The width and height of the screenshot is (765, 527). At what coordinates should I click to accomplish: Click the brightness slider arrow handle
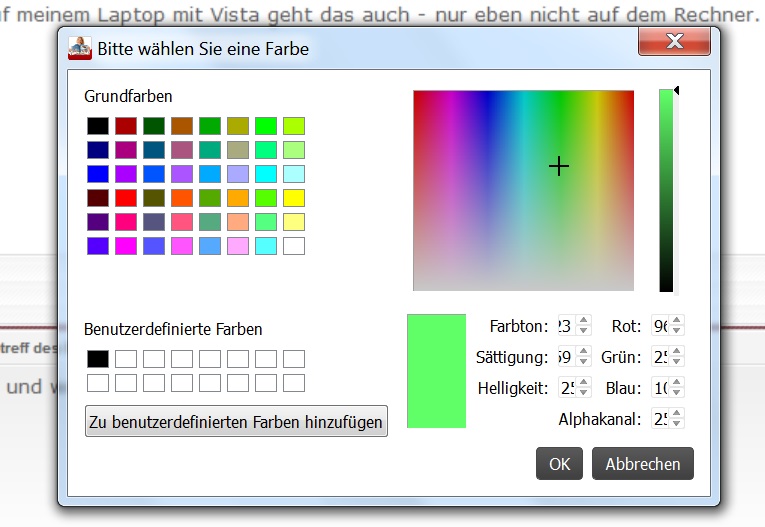click(x=676, y=90)
